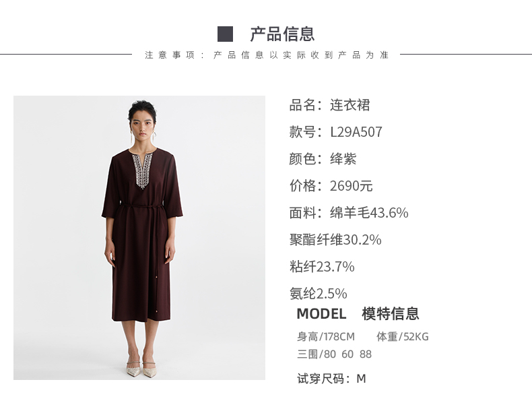The image size is (532, 413).
Task: Click the MODEL 模特信息 heading
Action: pyautogui.click(x=358, y=313)
